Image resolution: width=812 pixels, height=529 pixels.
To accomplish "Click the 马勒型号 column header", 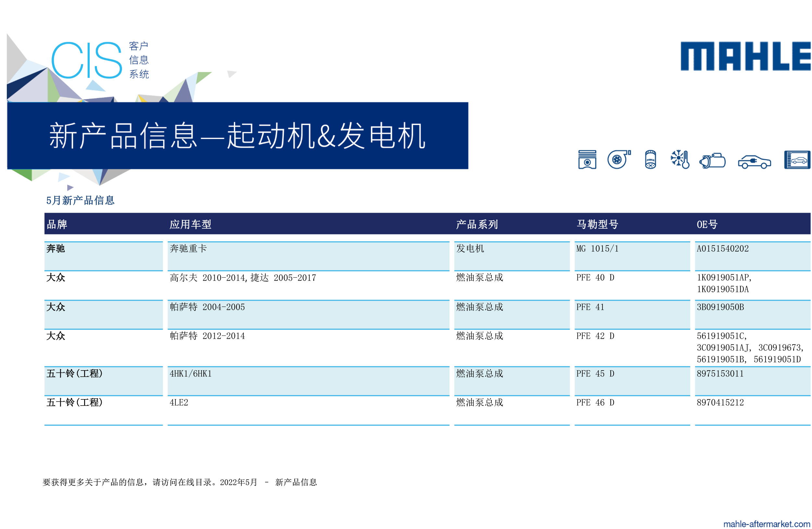I will point(597,224).
